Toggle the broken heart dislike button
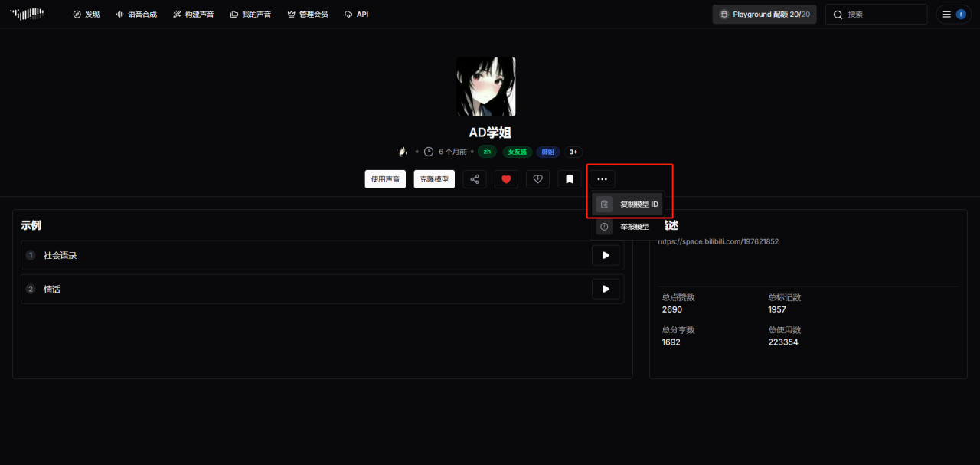 [x=537, y=179]
